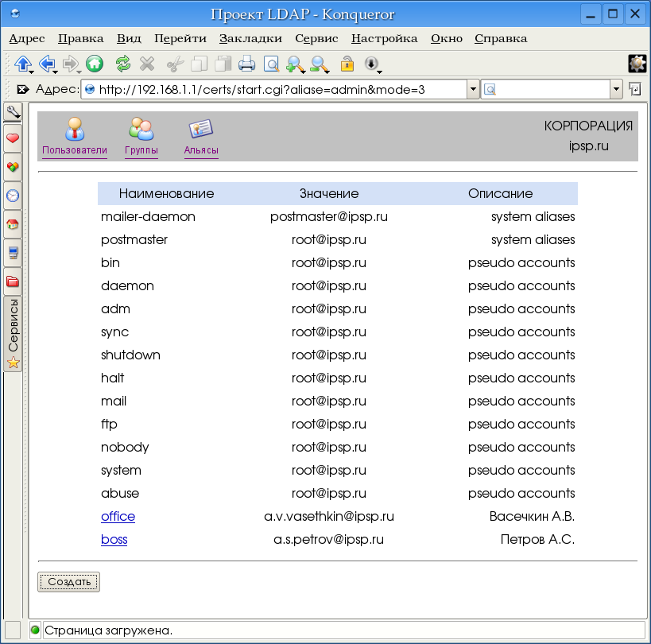Expand the search box dropdown arrow
The height and width of the screenshot is (644, 651).
point(616,89)
